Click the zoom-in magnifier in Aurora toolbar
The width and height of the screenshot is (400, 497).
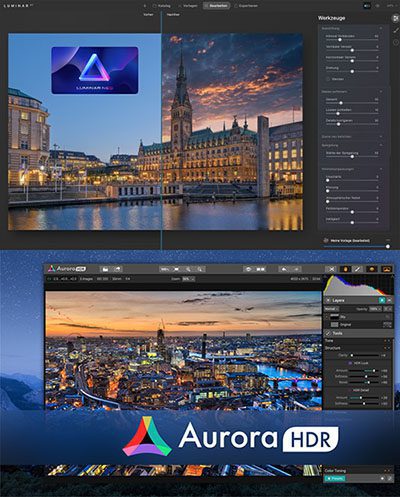tap(200, 269)
